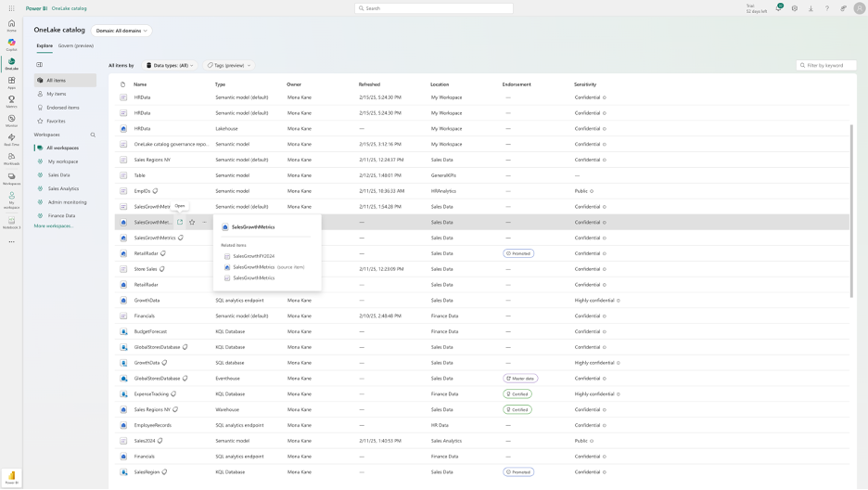Click the More workspaces link
The height and width of the screenshot is (490, 868).
click(x=54, y=226)
